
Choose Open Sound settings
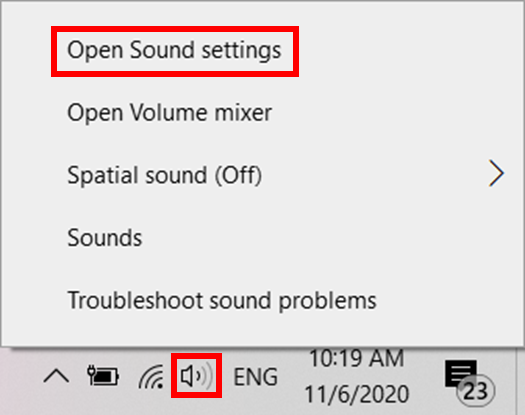point(174,51)
